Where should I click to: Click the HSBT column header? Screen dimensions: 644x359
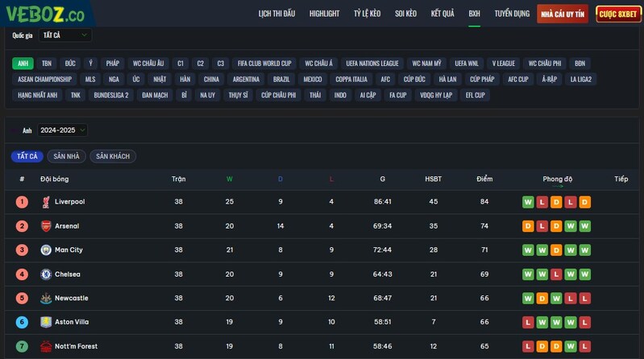coord(434,179)
